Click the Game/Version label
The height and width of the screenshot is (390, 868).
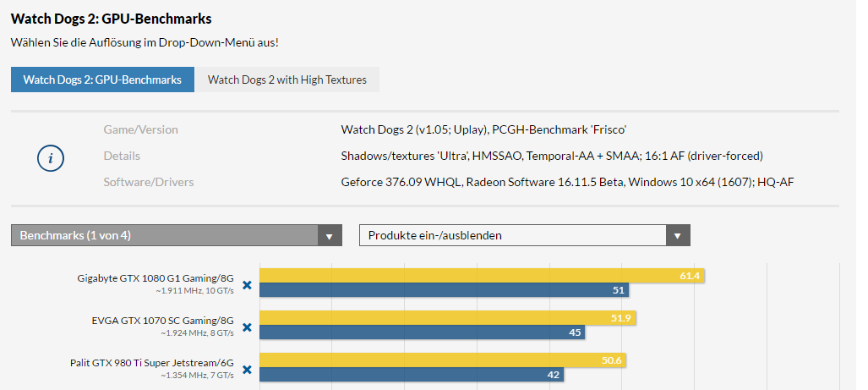pyautogui.click(x=140, y=129)
